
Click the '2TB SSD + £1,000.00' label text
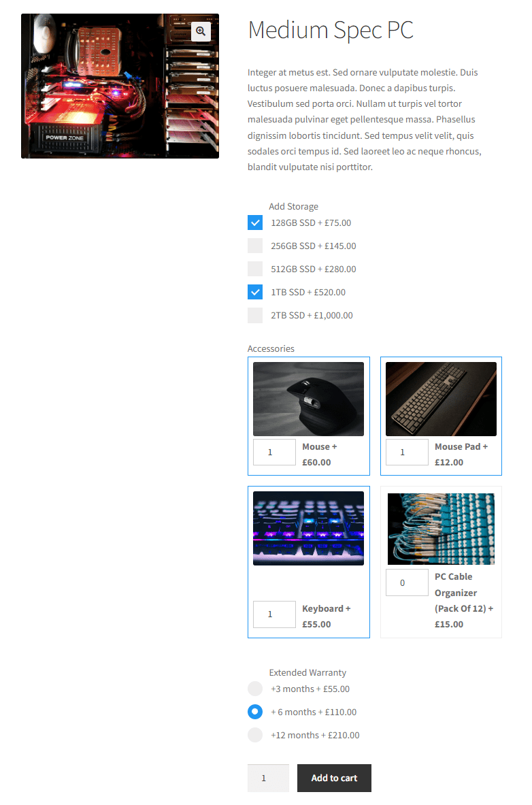(x=312, y=315)
